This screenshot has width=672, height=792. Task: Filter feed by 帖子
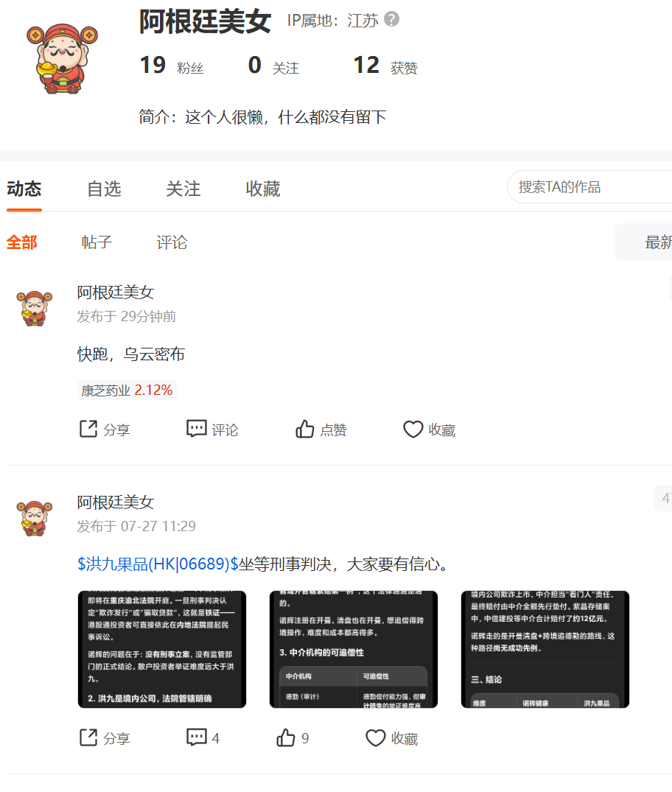pos(97,242)
